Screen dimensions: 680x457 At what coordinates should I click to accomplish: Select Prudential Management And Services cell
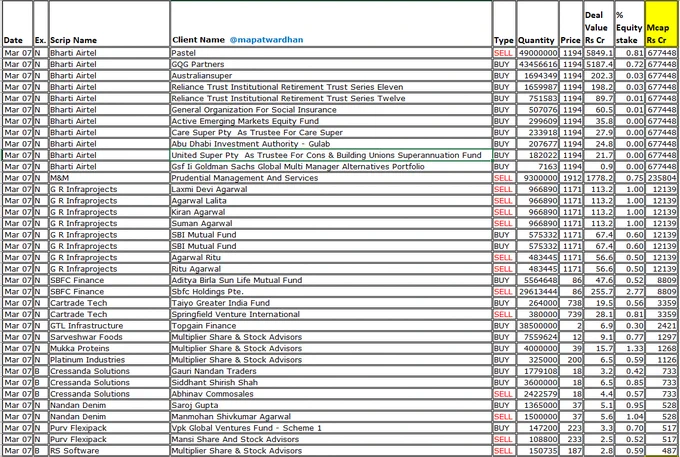click(331, 178)
